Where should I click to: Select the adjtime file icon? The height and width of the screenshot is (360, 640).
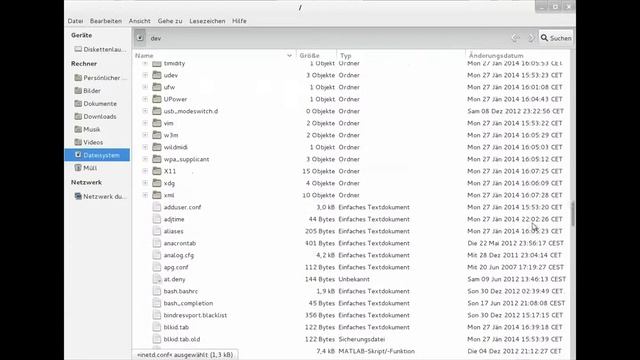[157, 219]
